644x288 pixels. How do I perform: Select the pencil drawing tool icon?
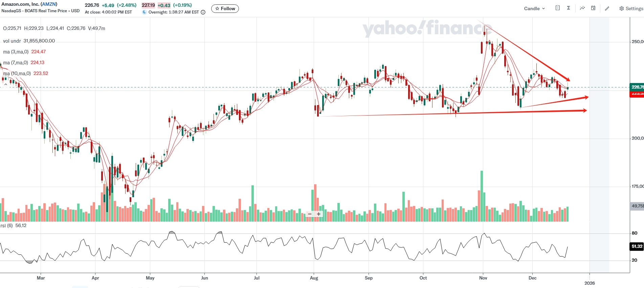[x=607, y=8]
